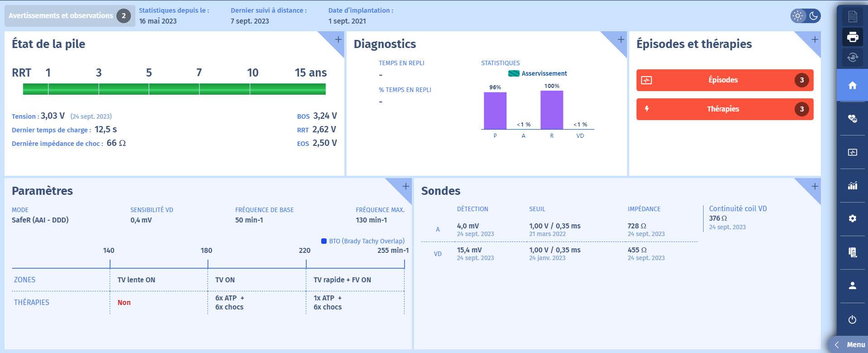The image size is (868, 353).
Task: Switch to light mode with sun toggle
Action: pyautogui.click(x=798, y=16)
